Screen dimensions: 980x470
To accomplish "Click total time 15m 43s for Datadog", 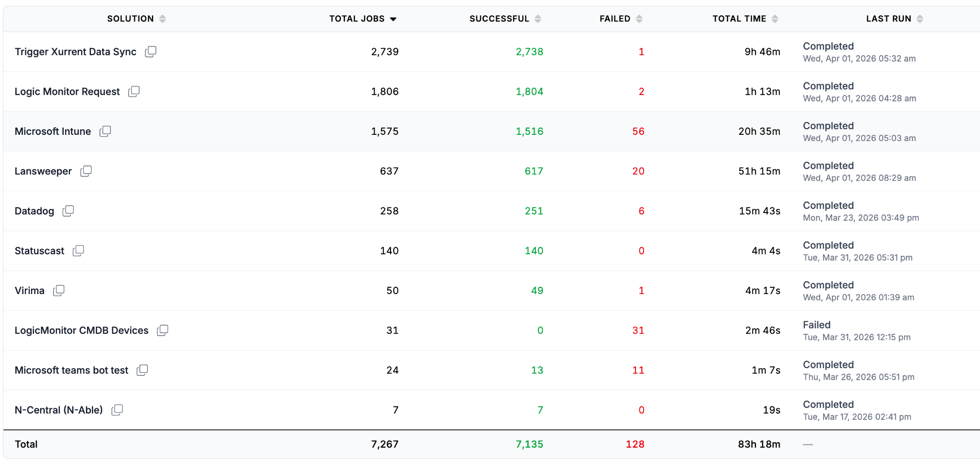I will (x=759, y=211).
